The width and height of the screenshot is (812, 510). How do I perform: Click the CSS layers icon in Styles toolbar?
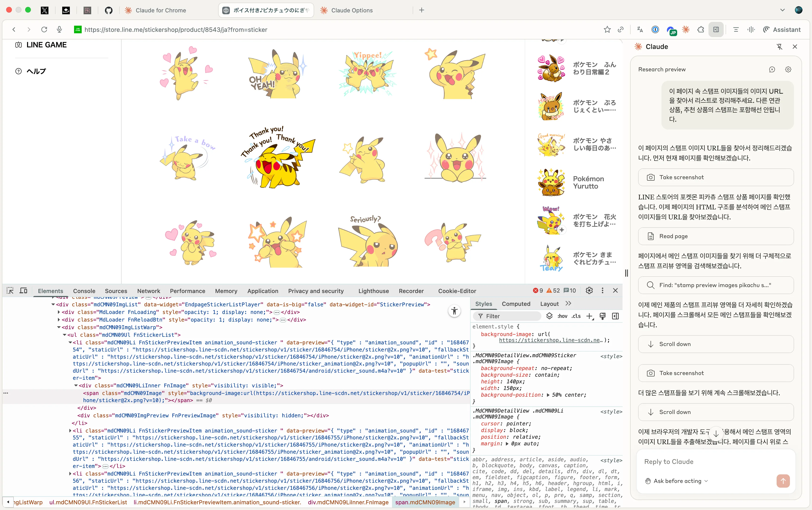coord(549,316)
